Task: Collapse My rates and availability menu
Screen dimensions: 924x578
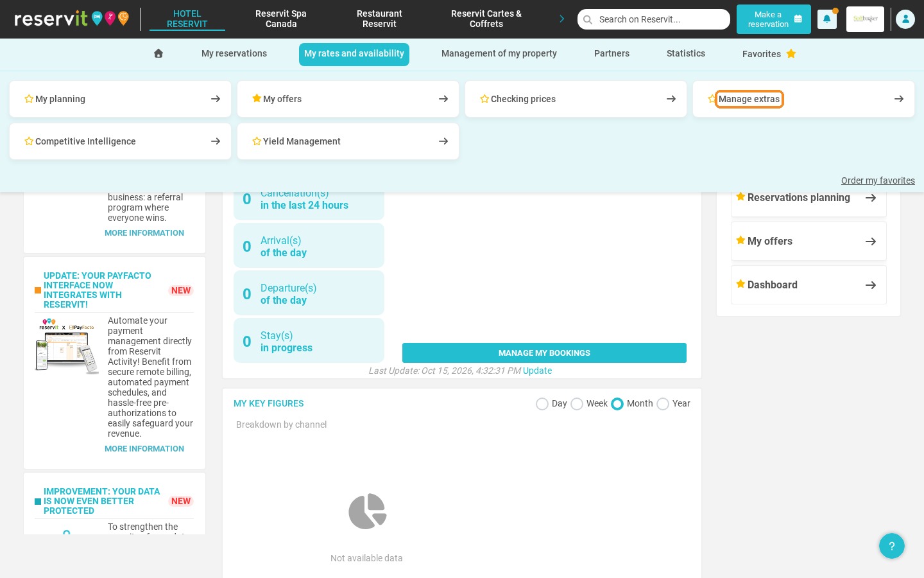Action: tap(354, 54)
